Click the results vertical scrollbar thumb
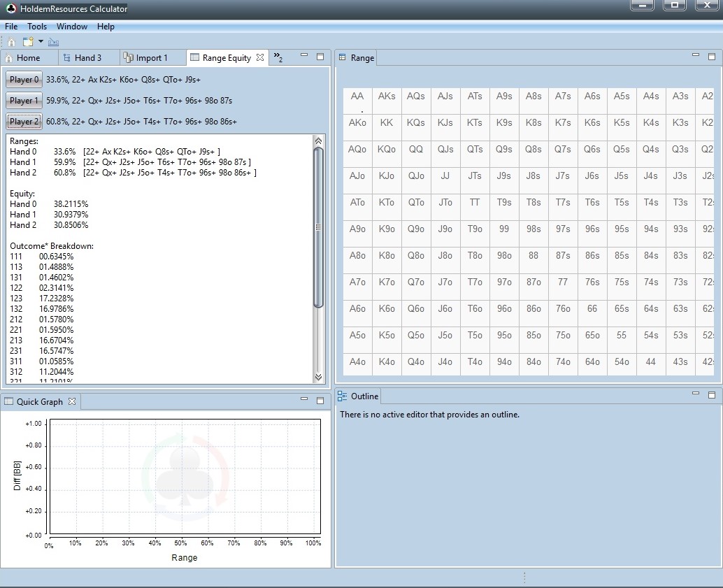 pos(318,227)
